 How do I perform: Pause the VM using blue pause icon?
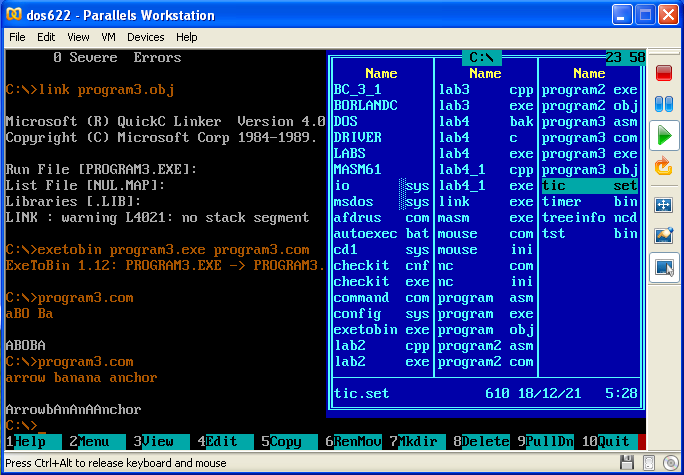coord(663,104)
